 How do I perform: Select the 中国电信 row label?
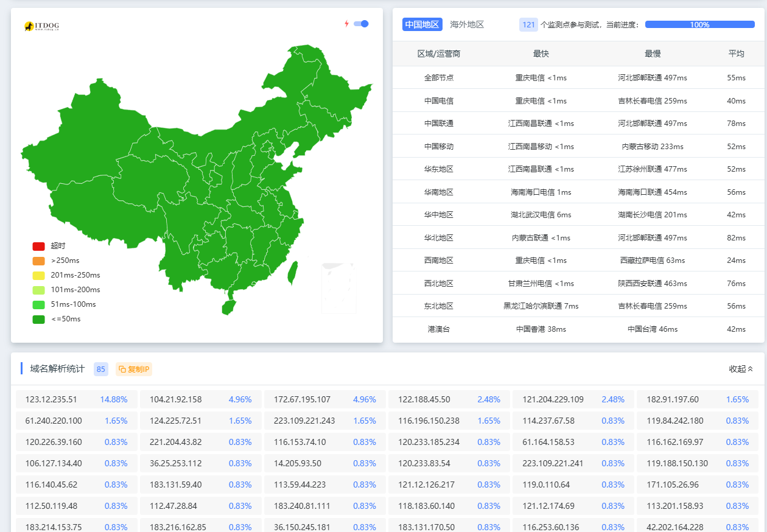point(439,100)
